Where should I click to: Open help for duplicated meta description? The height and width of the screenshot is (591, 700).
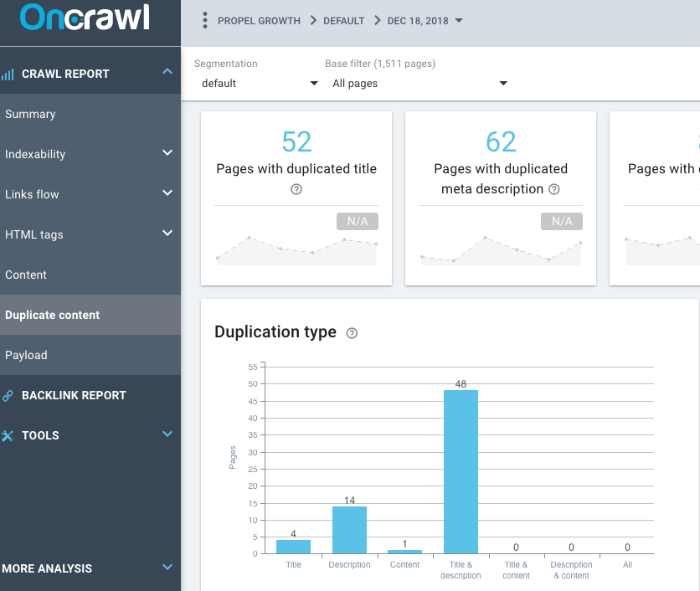(x=554, y=189)
